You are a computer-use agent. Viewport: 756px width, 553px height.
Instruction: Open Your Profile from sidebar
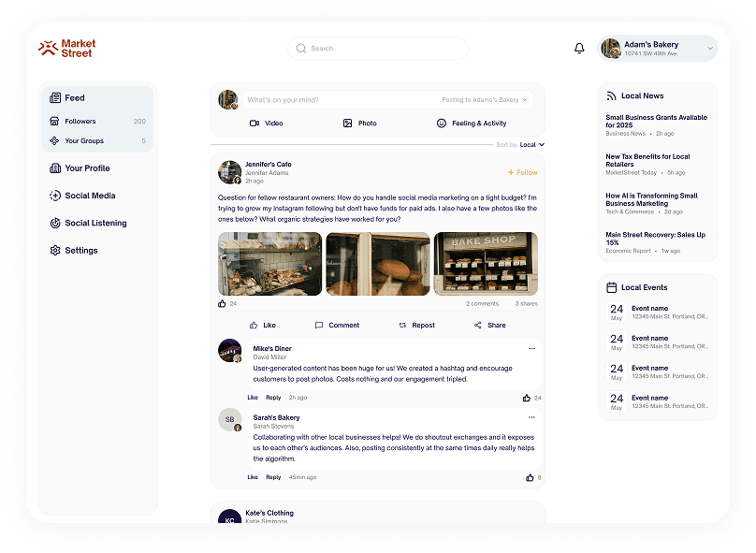88,167
